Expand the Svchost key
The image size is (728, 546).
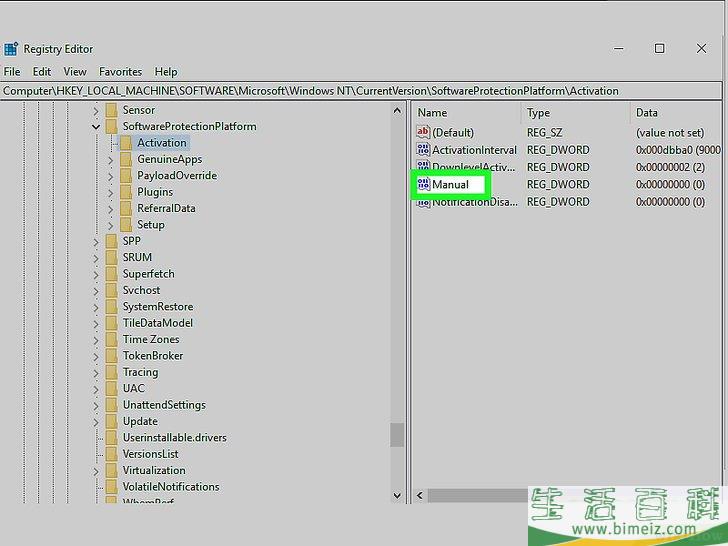click(96, 291)
